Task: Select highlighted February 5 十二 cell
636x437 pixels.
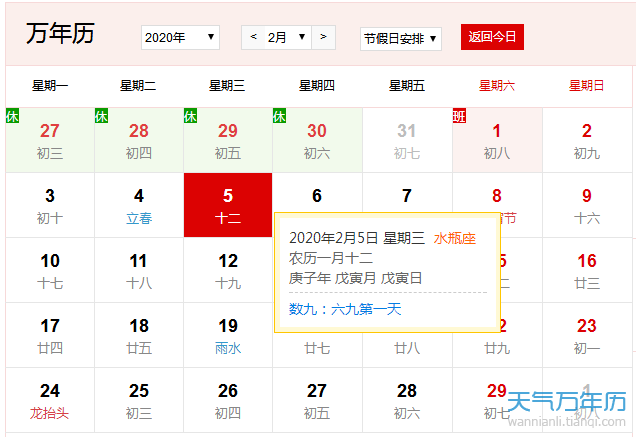Action: (x=228, y=205)
